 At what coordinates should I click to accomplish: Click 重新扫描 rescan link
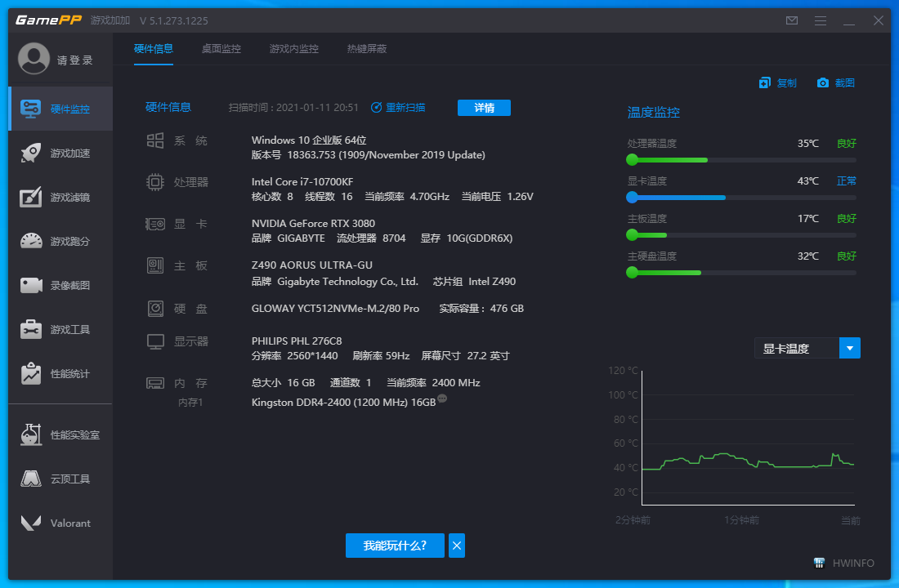(399, 107)
